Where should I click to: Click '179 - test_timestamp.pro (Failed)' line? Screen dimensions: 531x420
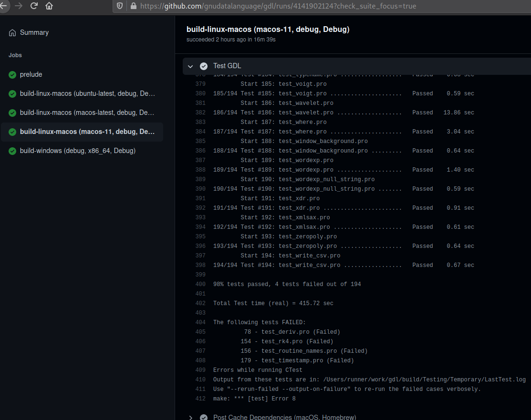(297, 360)
